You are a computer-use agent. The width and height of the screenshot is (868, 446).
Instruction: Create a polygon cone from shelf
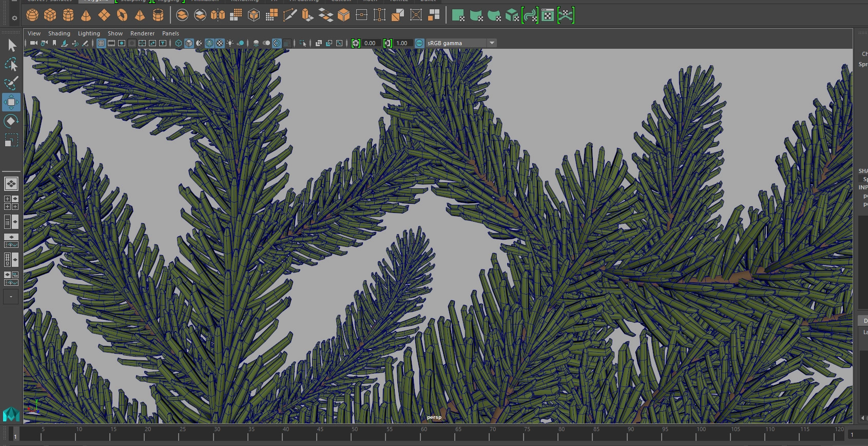click(x=86, y=15)
